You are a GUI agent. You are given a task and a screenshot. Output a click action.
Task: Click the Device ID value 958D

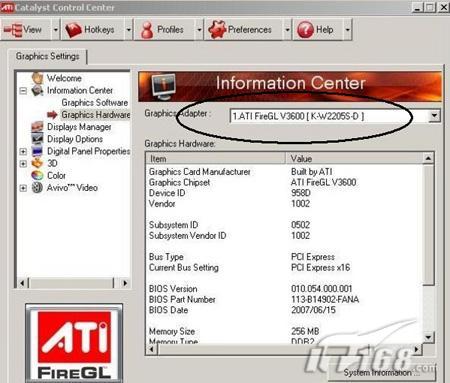(301, 193)
